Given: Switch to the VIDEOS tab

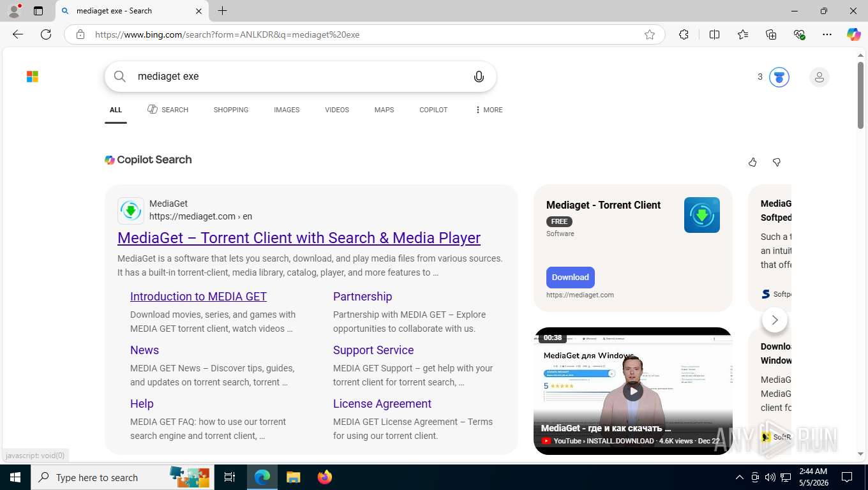Looking at the screenshot, I should 337,110.
